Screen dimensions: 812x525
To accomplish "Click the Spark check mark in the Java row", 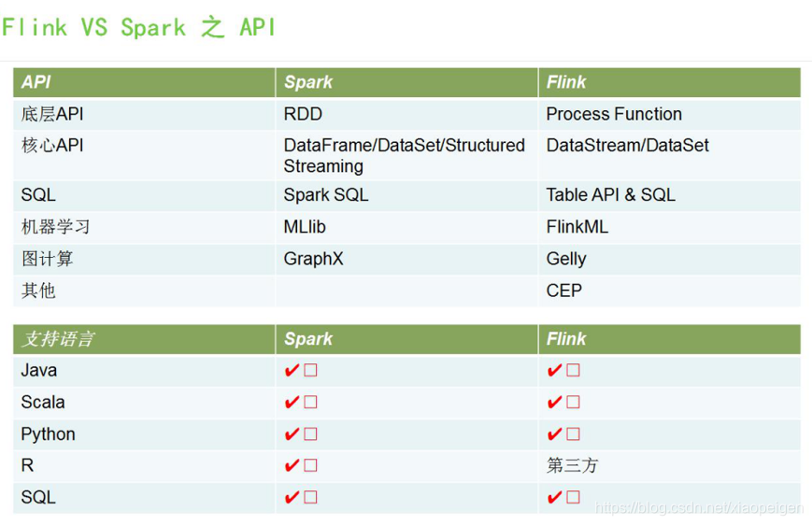I will click(x=292, y=370).
